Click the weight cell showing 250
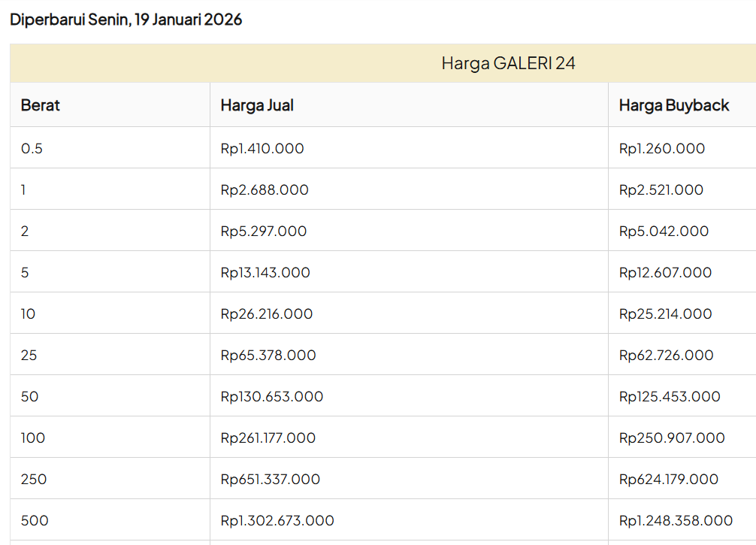756x545 pixels. click(x=34, y=480)
